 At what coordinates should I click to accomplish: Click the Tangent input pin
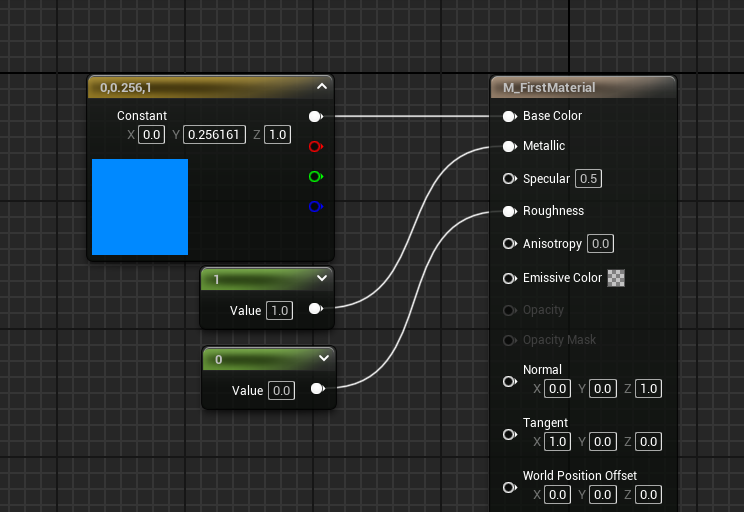click(510, 435)
